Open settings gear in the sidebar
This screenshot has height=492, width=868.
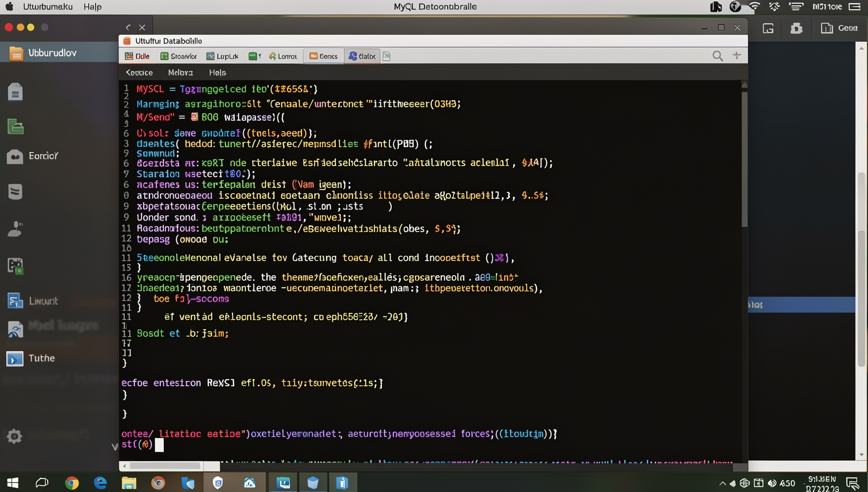pyautogui.click(x=14, y=436)
